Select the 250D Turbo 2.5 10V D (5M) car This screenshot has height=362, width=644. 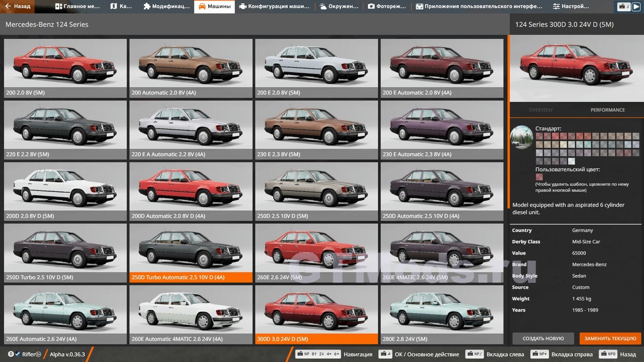pos(66,253)
